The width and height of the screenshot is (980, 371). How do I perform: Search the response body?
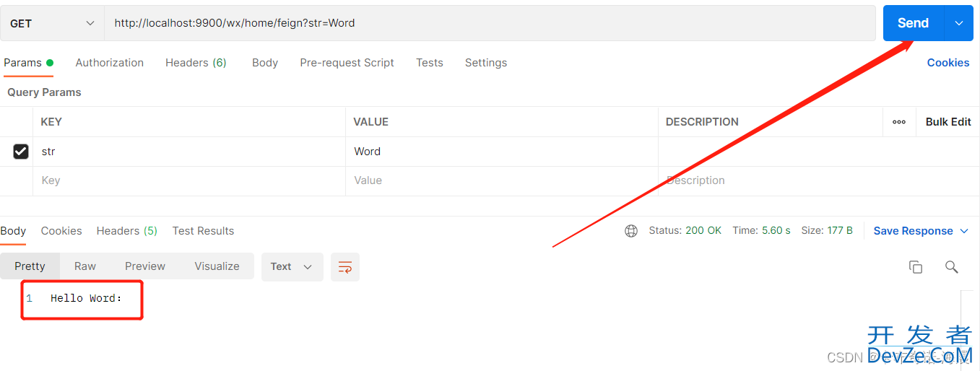tap(952, 267)
